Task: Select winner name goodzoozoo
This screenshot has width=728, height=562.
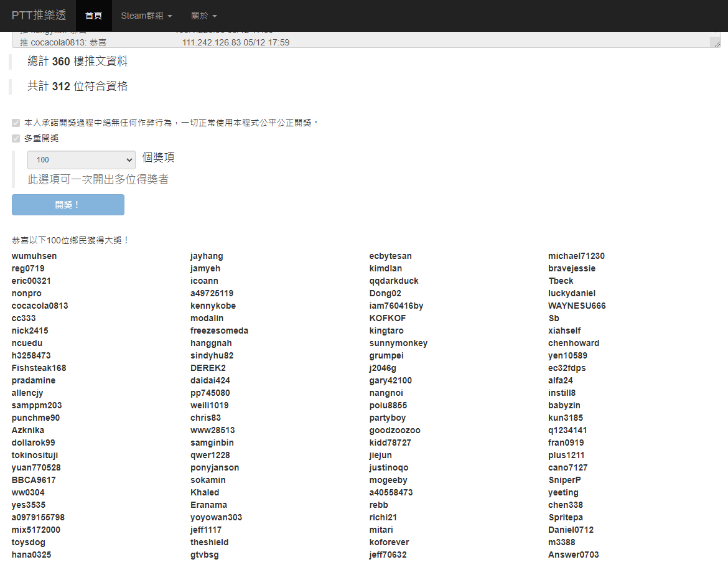Action: point(394,430)
